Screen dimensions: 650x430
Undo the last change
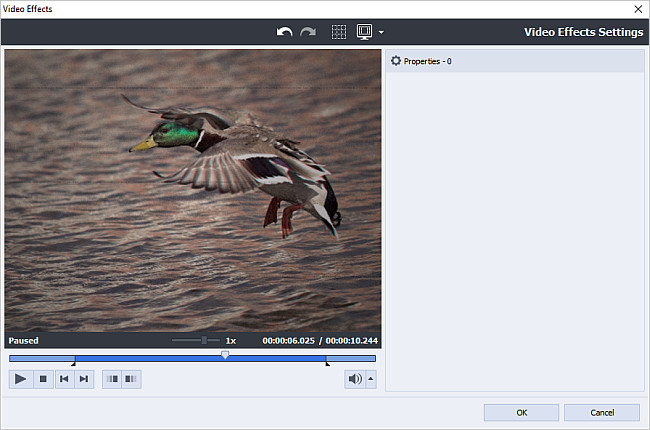(x=284, y=32)
